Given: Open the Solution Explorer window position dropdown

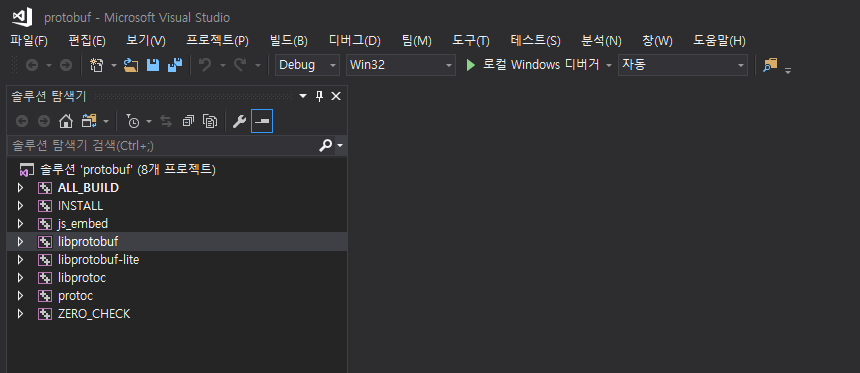Looking at the screenshot, I should pyautogui.click(x=303, y=97).
